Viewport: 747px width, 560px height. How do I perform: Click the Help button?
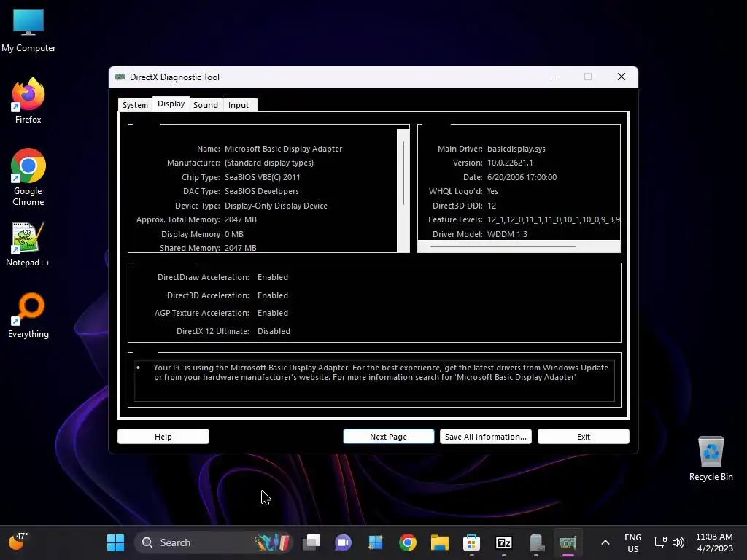(163, 437)
